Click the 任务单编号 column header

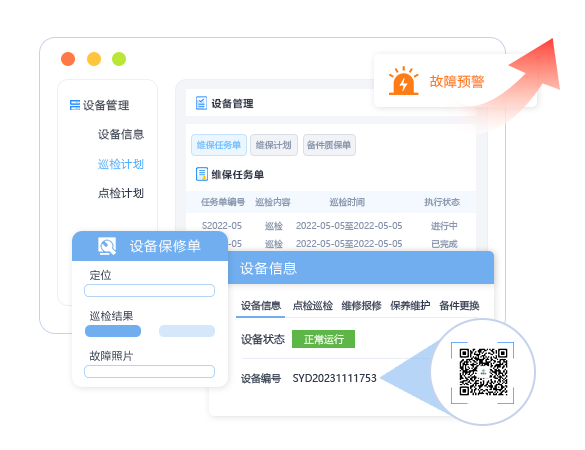pyautogui.click(x=223, y=202)
